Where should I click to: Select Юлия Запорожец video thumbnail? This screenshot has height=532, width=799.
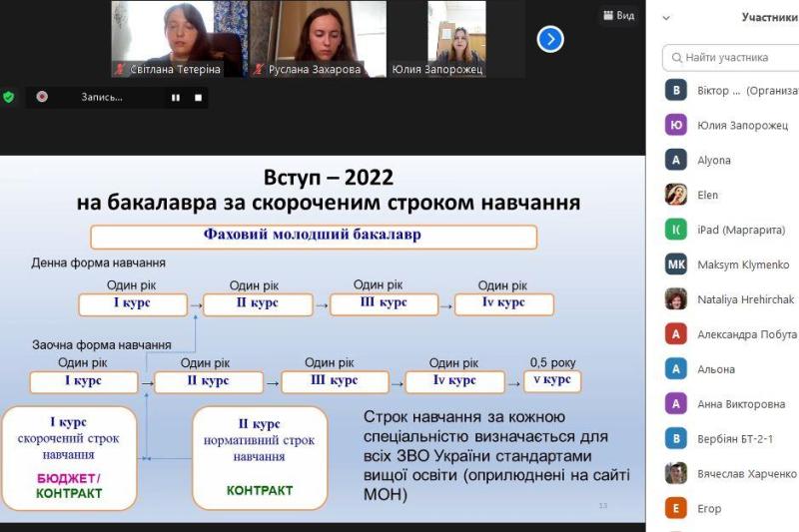click(x=457, y=39)
